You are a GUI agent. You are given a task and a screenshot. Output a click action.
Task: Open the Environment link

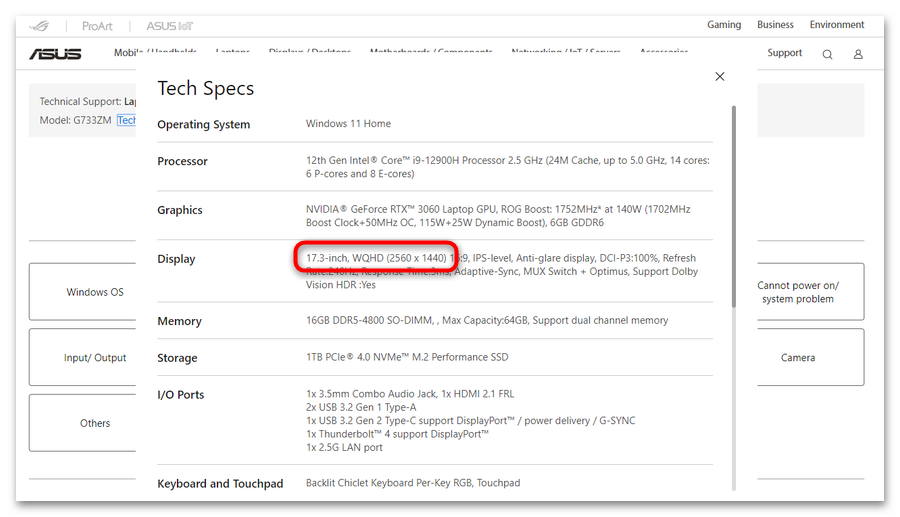click(x=836, y=25)
